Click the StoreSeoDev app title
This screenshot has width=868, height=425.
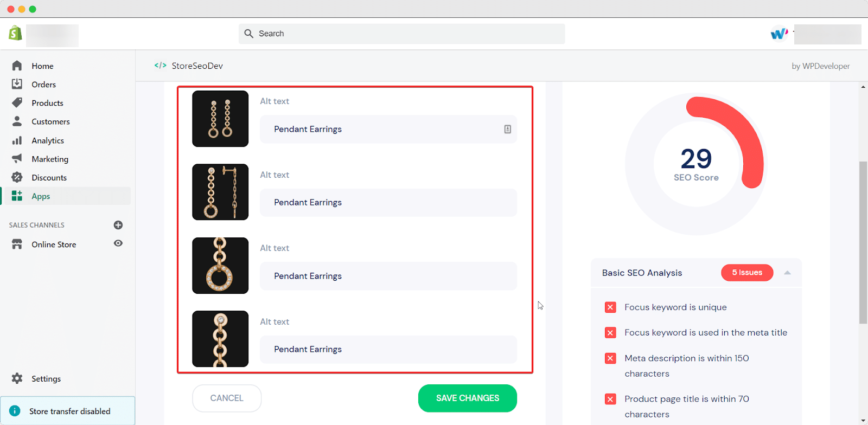tap(197, 66)
